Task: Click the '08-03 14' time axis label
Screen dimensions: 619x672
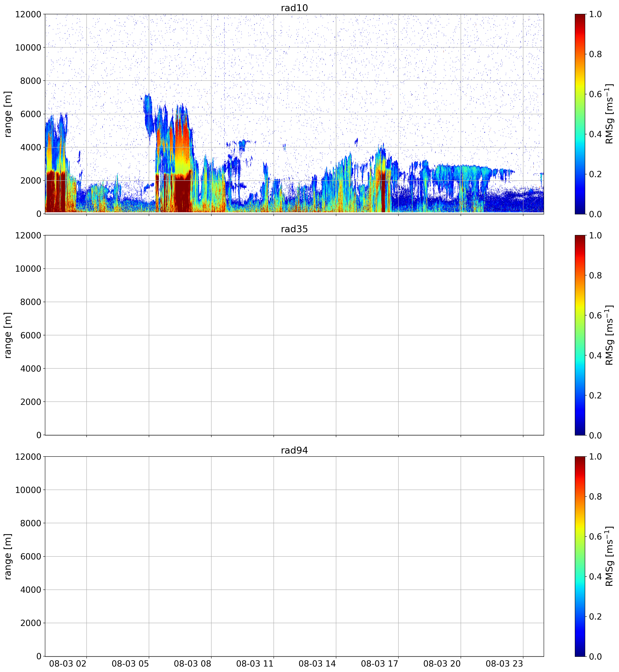Action: pos(317,664)
